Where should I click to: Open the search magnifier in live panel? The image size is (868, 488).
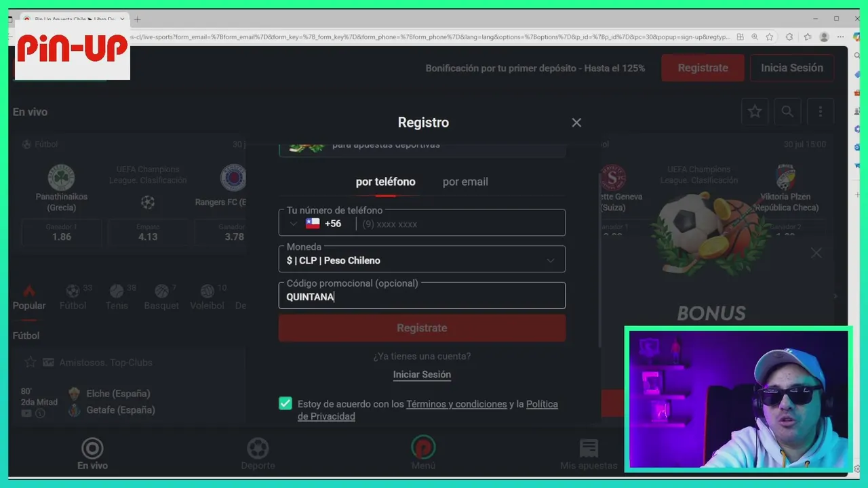(787, 112)
